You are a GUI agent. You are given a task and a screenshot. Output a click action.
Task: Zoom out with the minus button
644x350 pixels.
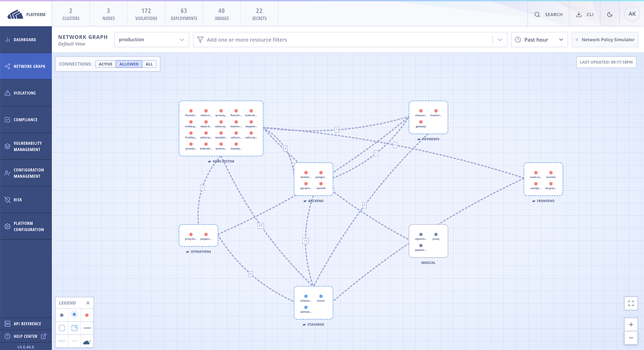click(x=631, y=338)
